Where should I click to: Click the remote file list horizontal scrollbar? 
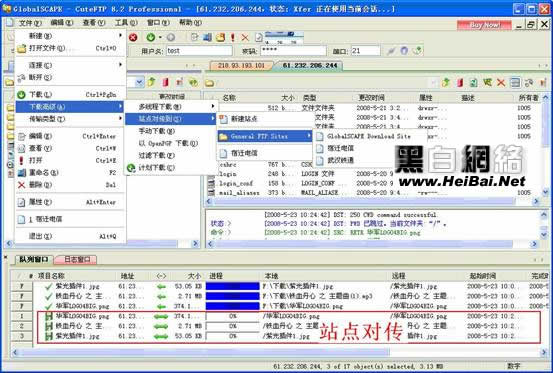(x=363, y=201)
